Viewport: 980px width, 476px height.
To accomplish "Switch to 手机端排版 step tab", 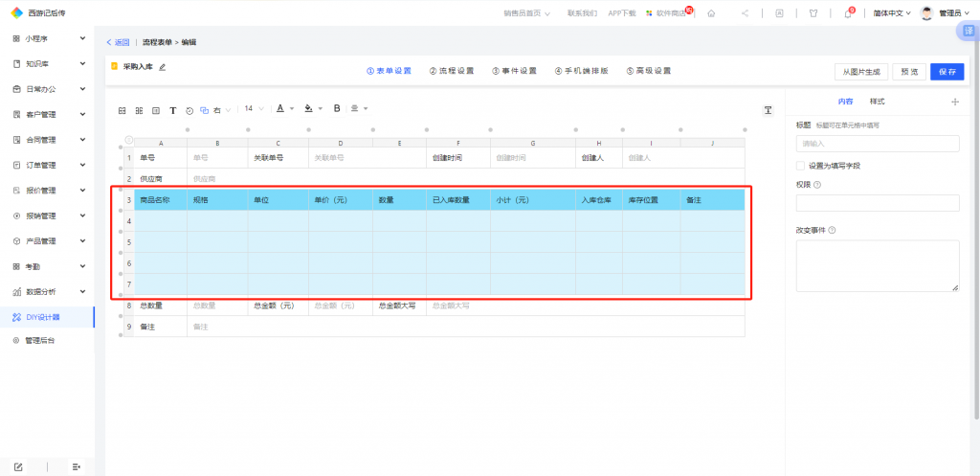I will (x=581, y=71).
